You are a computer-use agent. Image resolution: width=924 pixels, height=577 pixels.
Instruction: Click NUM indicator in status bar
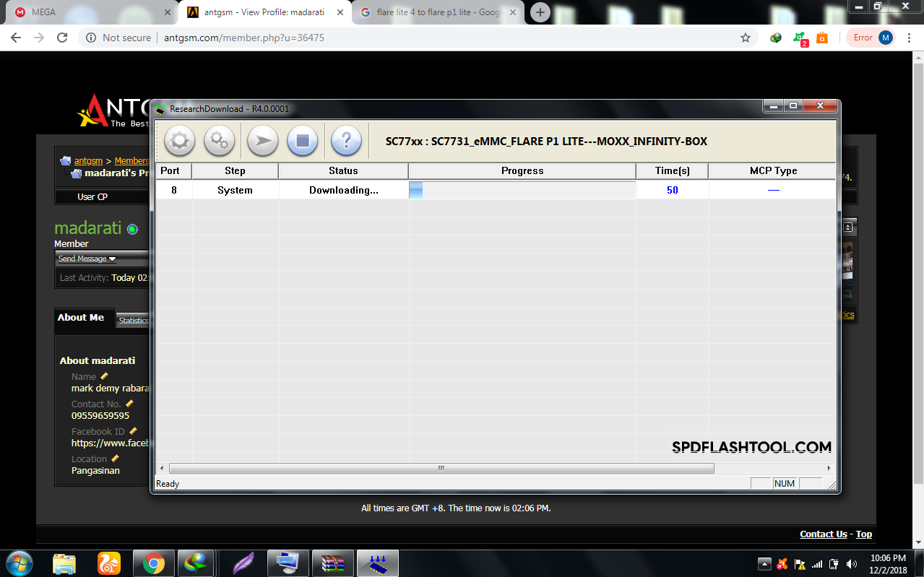785,484
